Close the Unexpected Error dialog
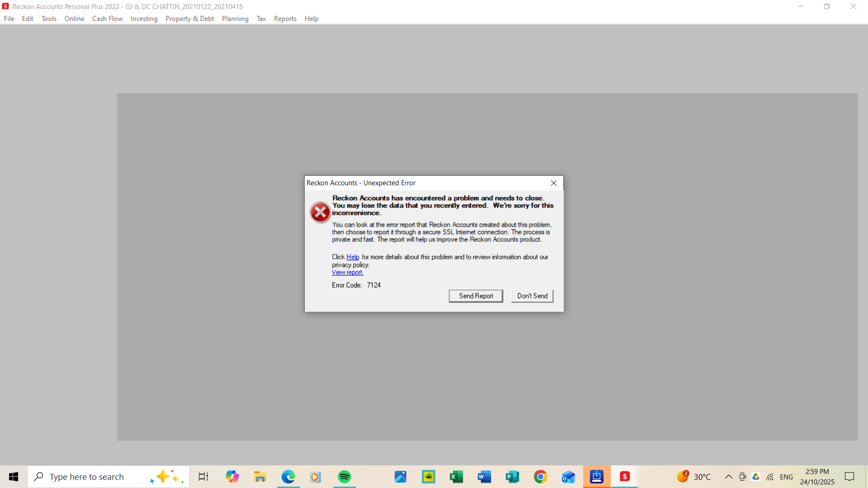Viewport: 868px width, 488px height. (x=553, y=183)
